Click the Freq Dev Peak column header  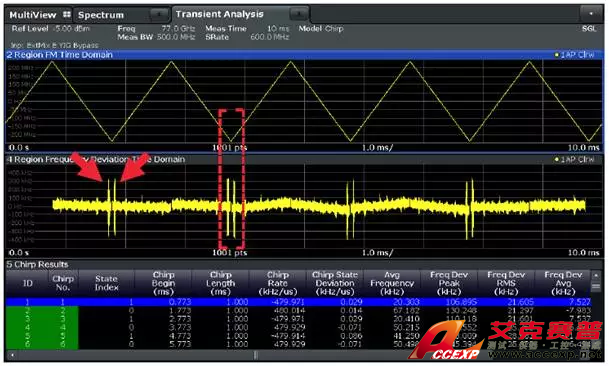(x=449, y=284)
